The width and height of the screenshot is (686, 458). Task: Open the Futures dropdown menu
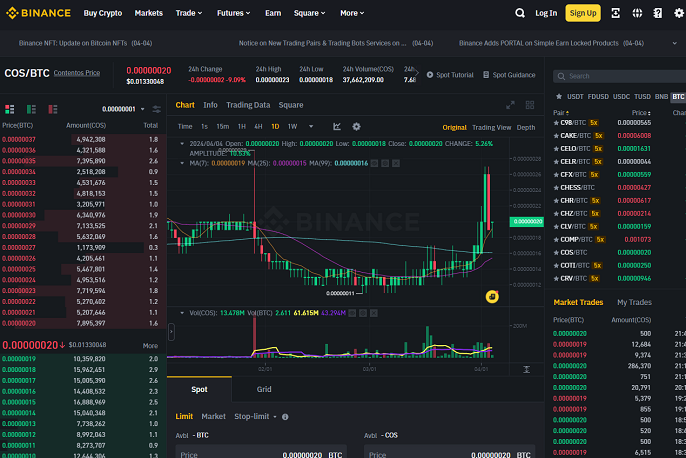[x=233, y=13]
